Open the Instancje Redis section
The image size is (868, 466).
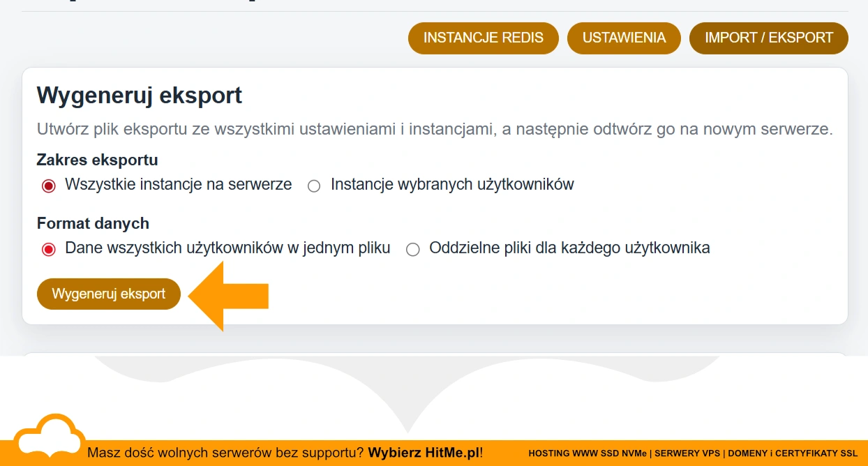coord(484,38)
